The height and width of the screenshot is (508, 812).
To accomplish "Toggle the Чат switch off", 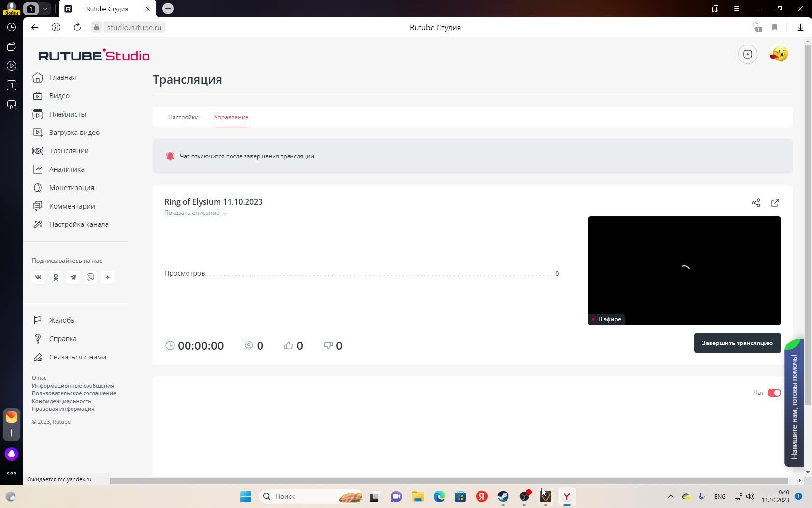I will click(x=774, y=393).
